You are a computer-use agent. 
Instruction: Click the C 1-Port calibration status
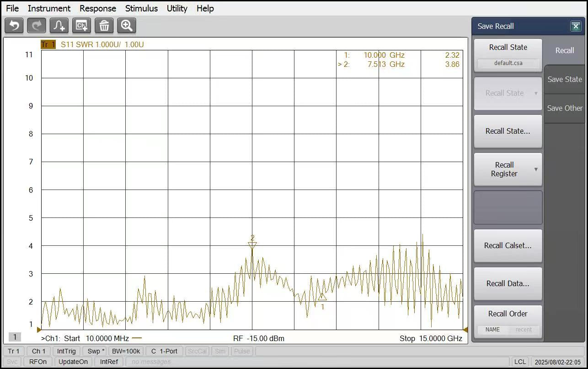pyautogui.click(x=165, y=351)
